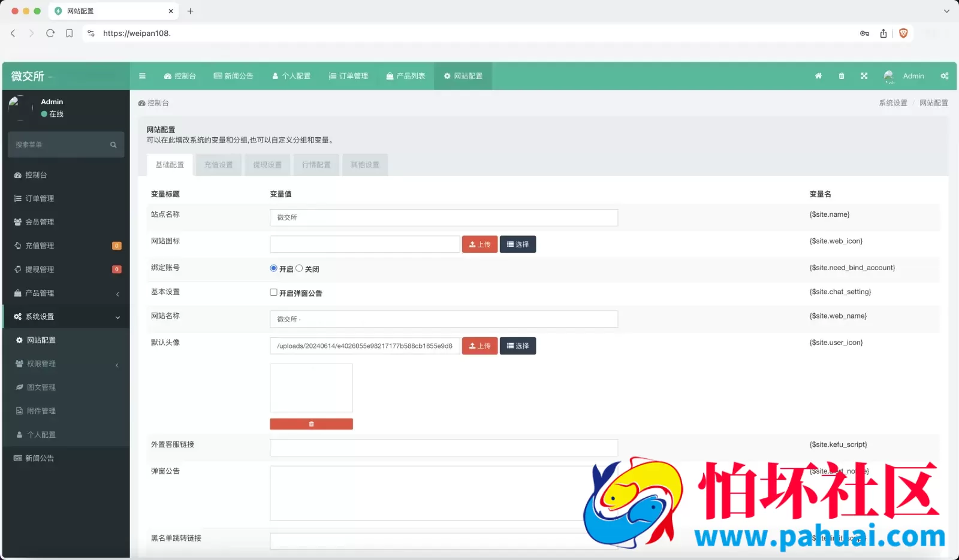Open 行情配置 config tab
The image size is (959, 560).
tap(316, 165)
